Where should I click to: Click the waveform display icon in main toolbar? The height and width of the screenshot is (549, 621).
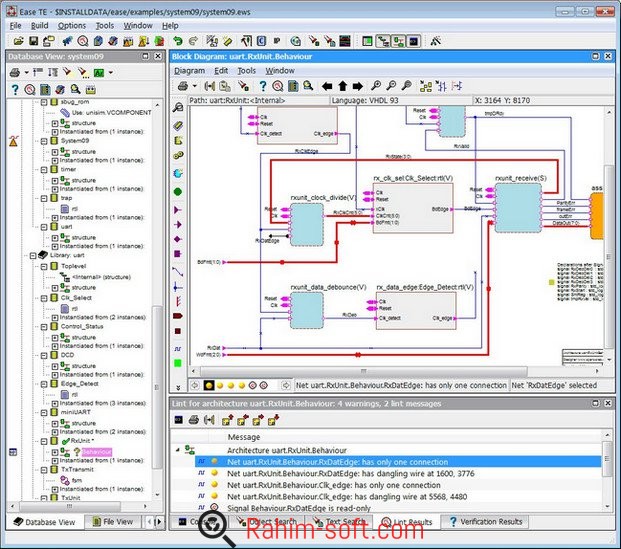(x=345, y=41)
